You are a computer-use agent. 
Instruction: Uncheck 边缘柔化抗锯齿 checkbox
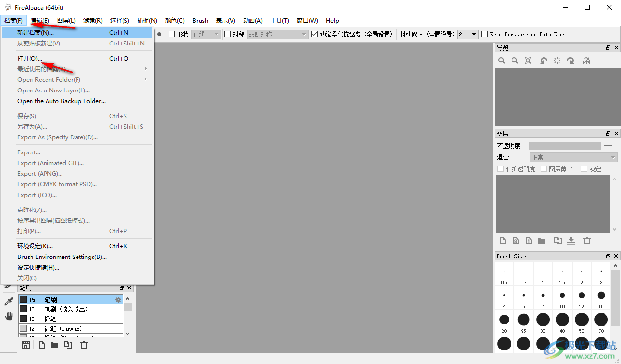[315, 34]
